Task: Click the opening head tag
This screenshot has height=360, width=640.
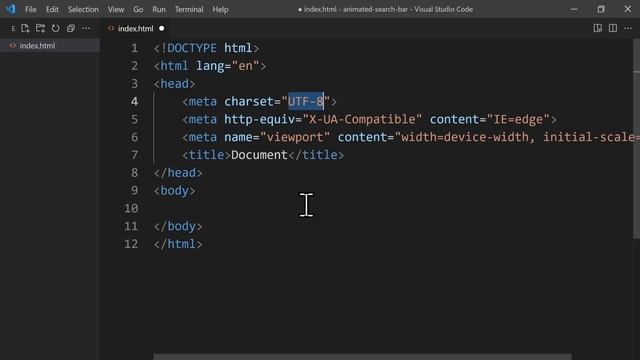Action: pos(174,84)
